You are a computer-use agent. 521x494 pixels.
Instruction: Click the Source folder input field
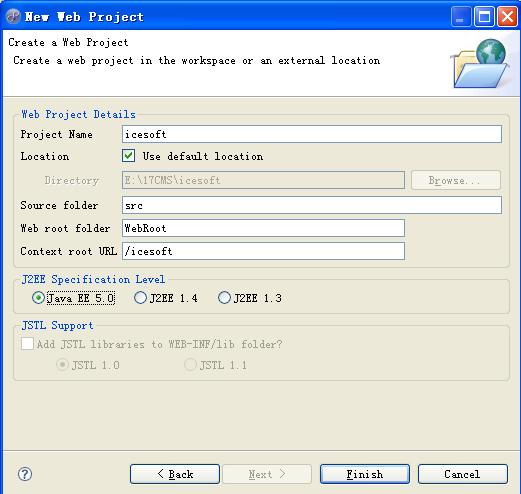pyautogui.click(x=312, y=205)
